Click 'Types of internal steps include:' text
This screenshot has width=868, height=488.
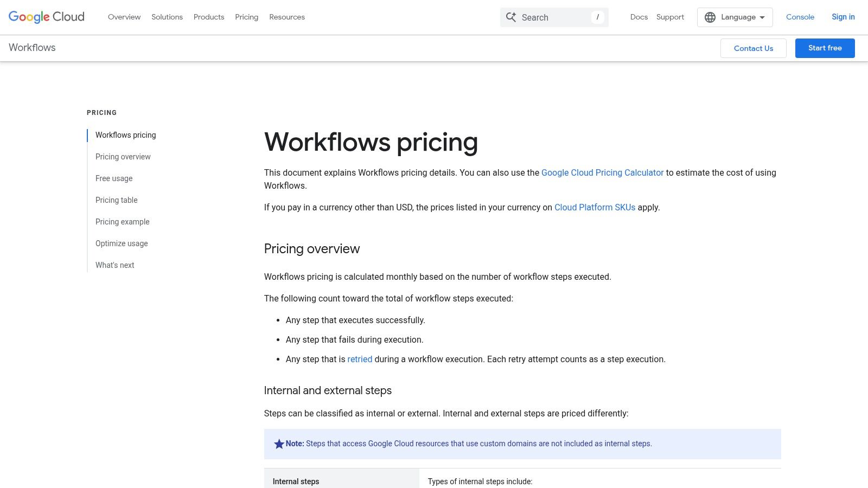coord(480,481)
